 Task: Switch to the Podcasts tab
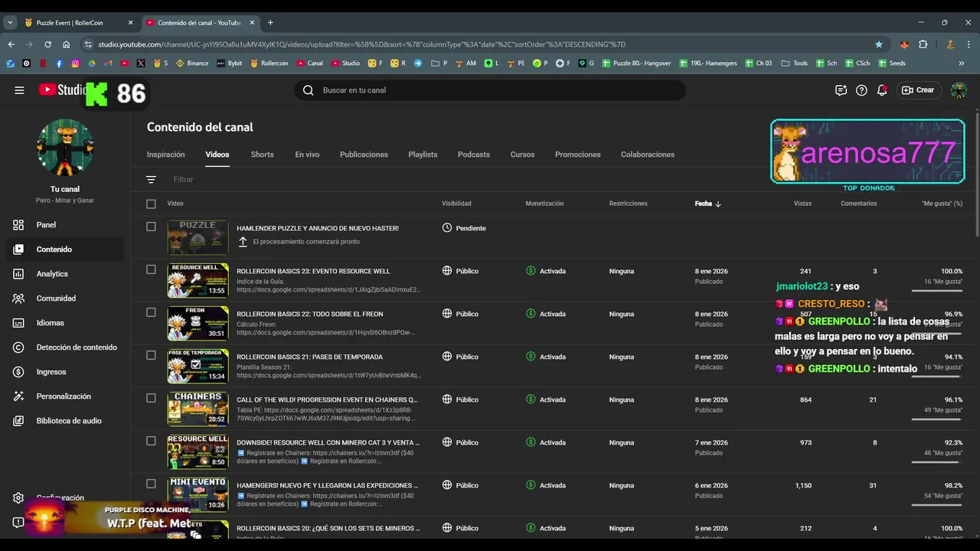pyautogui.click(x=474, y=155)
